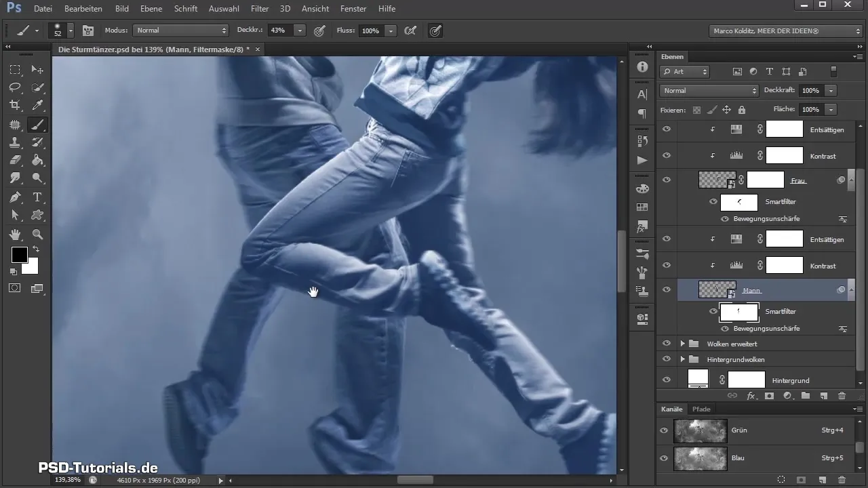Toggle visibility of the Grün channel
The width and height of the screenshot is (868, 488).
[x=664, y=430]
